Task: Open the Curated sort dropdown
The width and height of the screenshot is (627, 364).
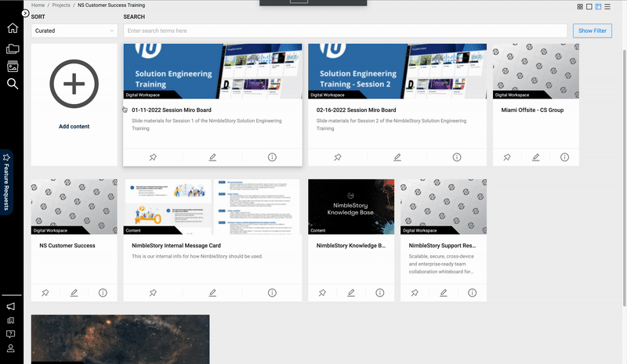Action: (x=74, y=31)
